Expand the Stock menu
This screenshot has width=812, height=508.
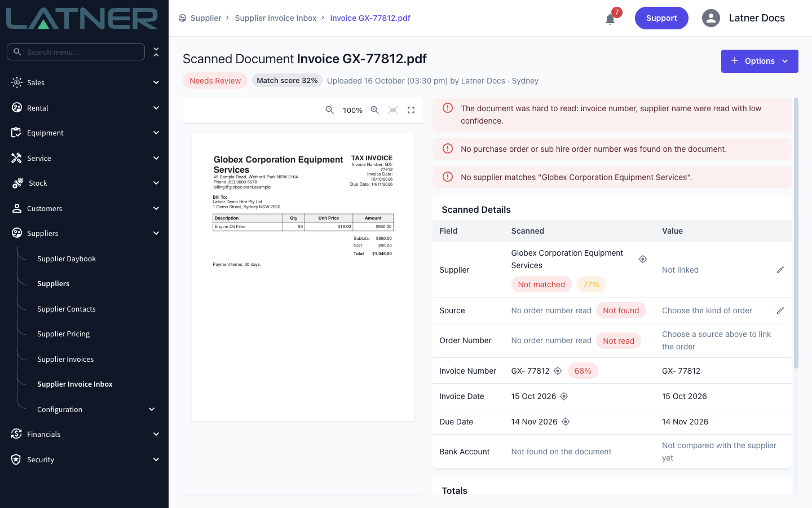pyautogui.click(x=85, y=183)
